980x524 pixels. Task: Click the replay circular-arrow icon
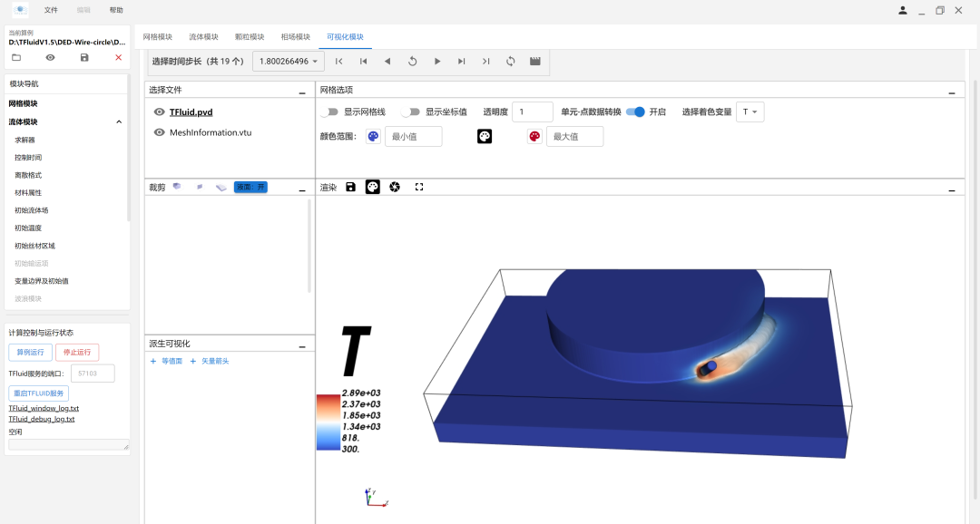413,62
